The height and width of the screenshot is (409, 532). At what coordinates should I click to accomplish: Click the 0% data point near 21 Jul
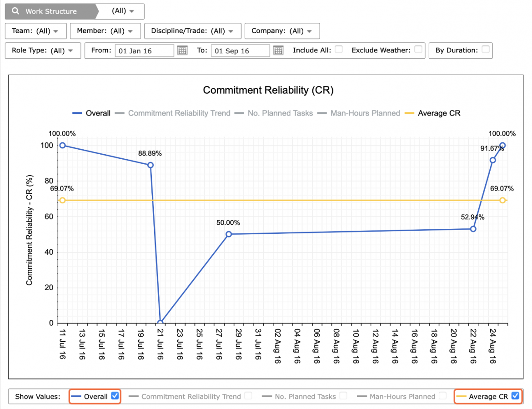[160, 323]
